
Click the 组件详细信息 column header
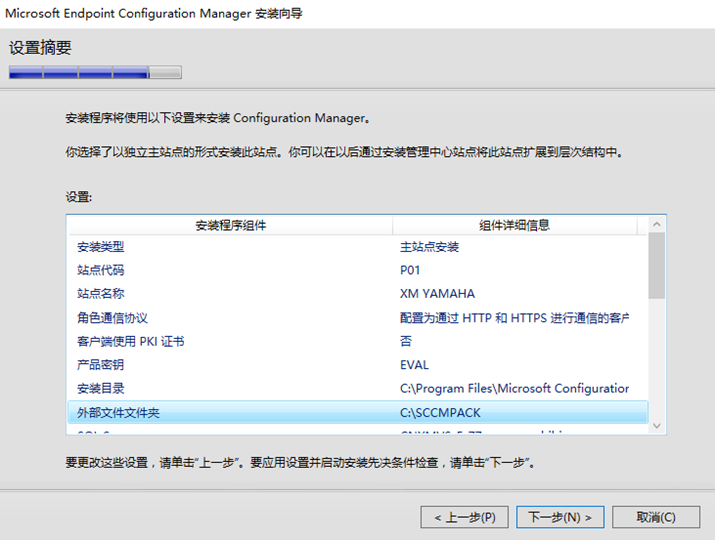coord(514,225)
